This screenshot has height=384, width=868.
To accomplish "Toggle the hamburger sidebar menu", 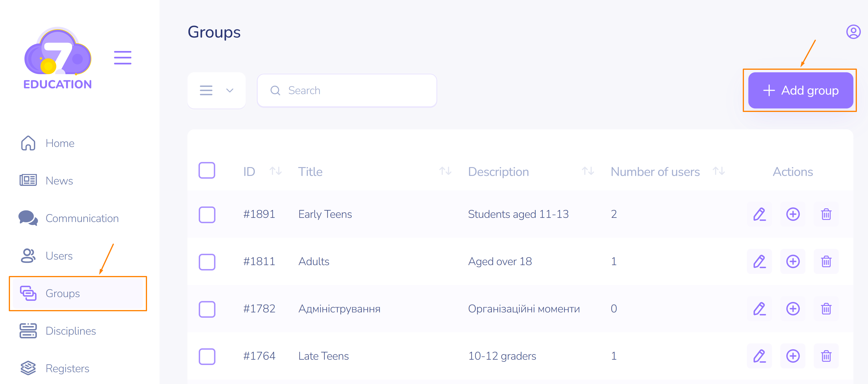I will (122, 58).
